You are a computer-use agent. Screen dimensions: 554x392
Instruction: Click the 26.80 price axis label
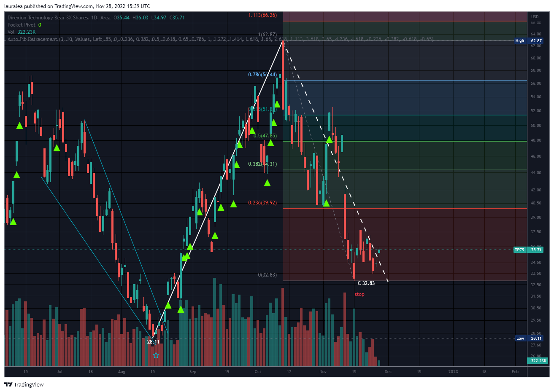(x=536, y=356)
